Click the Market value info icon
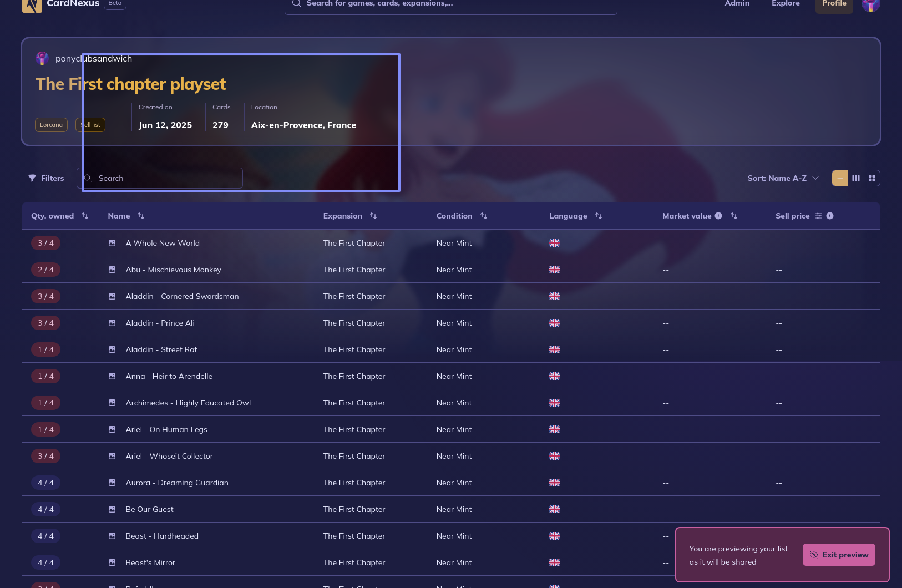Image resolution: width=902 pixels, height=588 pixels. [x=718, y=216]
